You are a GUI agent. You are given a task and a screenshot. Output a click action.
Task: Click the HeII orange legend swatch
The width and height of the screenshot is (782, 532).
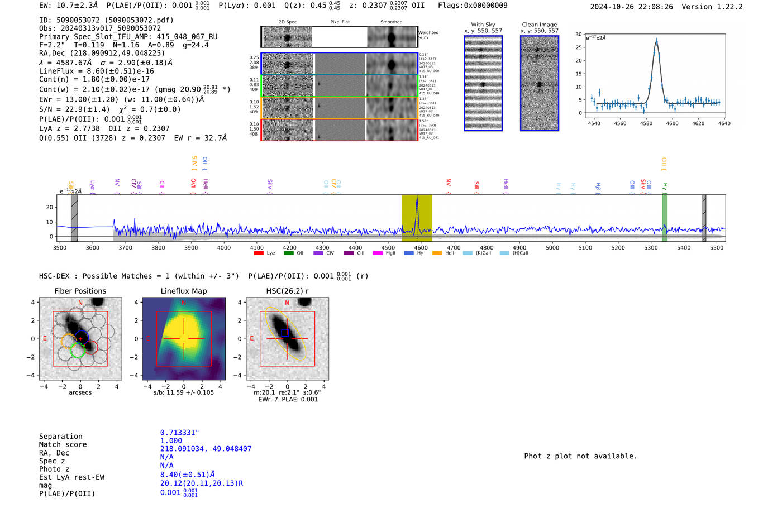[x=437, y=253]
